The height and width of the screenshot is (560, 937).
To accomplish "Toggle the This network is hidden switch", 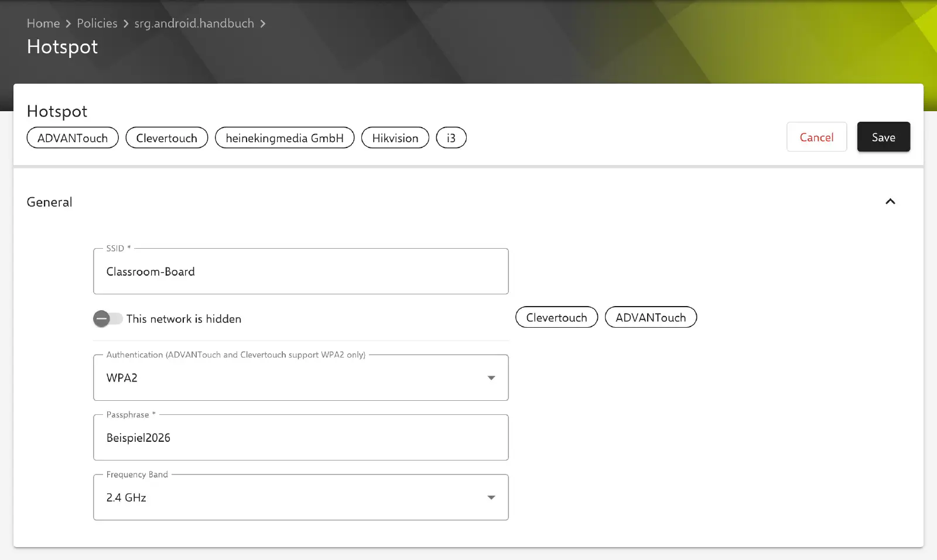I will 108,319.
